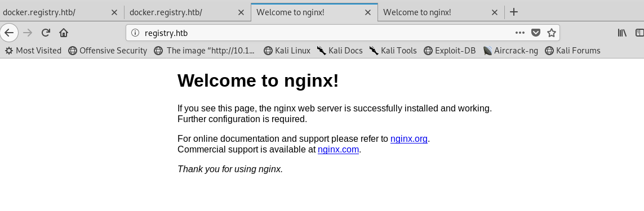Open 'The image http://10.1...' bookmark
The width and height of the screenshot is (644, 211).
[205, 51]
